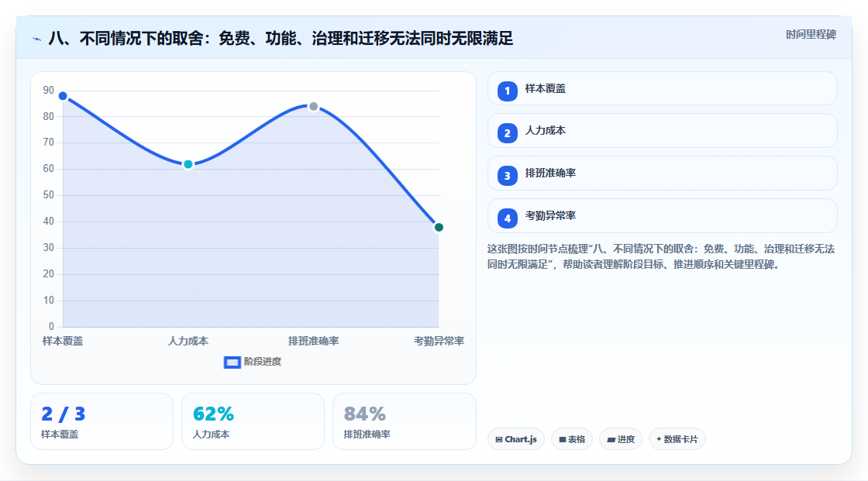This screenshot has height=481, width=868.
Task: Click the 进度 tag
Action: [x=621, y=439]
